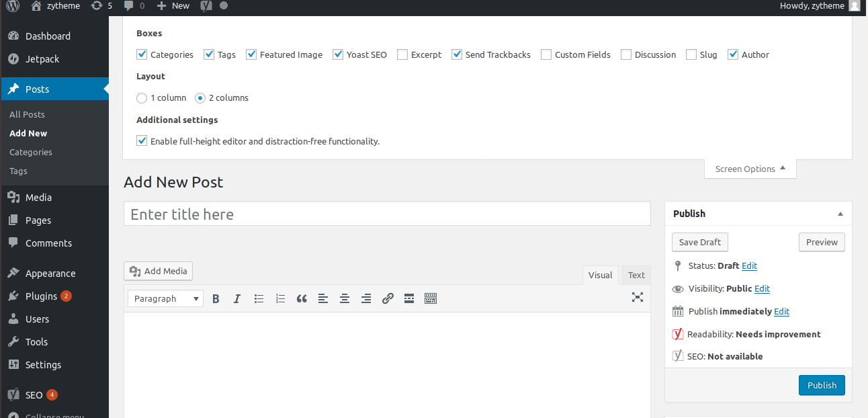Toggle the Author checkbox
868x418 pixels.
733,54
